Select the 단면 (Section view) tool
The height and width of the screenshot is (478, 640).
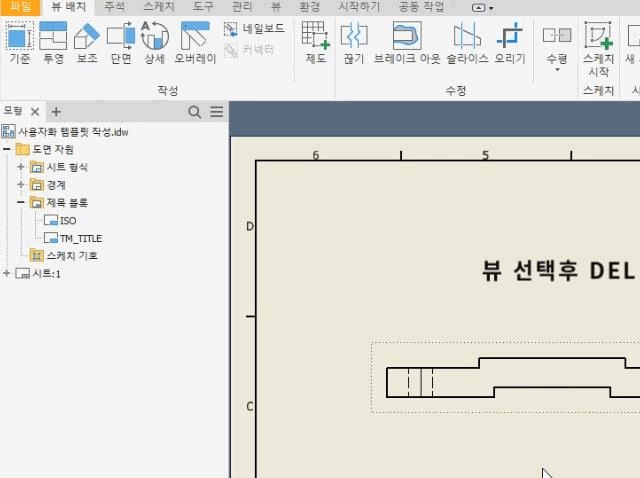click(121, 43)
